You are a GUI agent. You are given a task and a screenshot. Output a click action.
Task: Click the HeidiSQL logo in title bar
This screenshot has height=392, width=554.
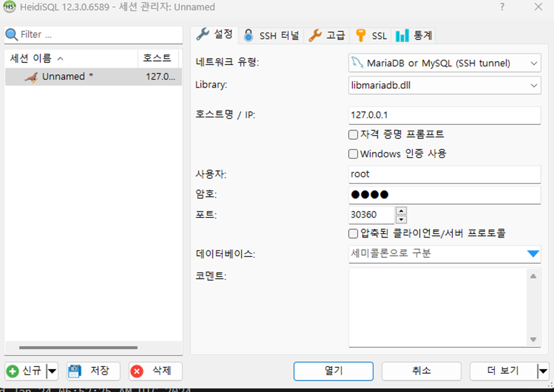(10, 7)
